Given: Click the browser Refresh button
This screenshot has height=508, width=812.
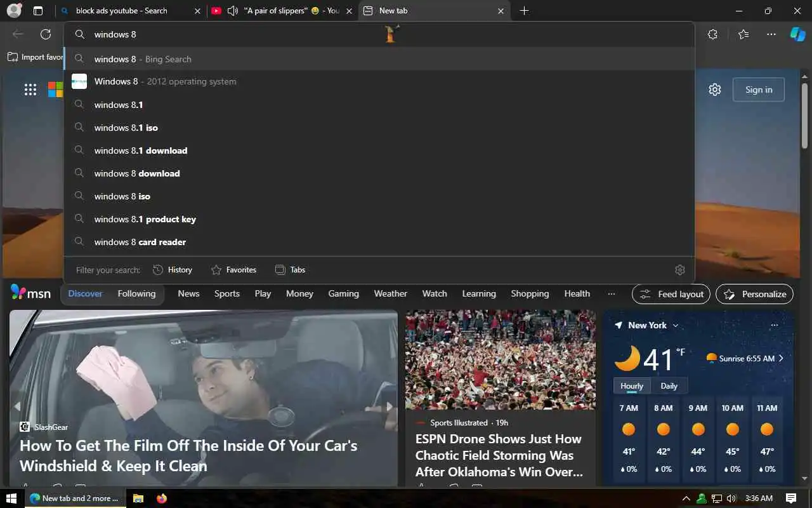Looking at the screenshot, I should (x=46, y=34).
